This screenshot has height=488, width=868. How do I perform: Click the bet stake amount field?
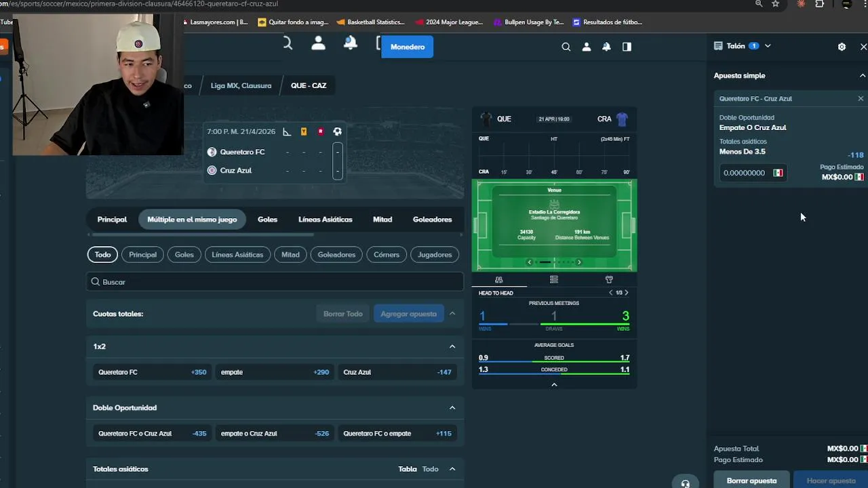tap(753, 173)
